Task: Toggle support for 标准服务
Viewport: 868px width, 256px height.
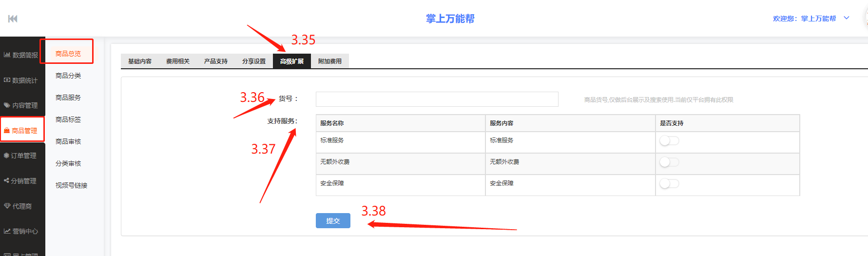Action: 669,141
